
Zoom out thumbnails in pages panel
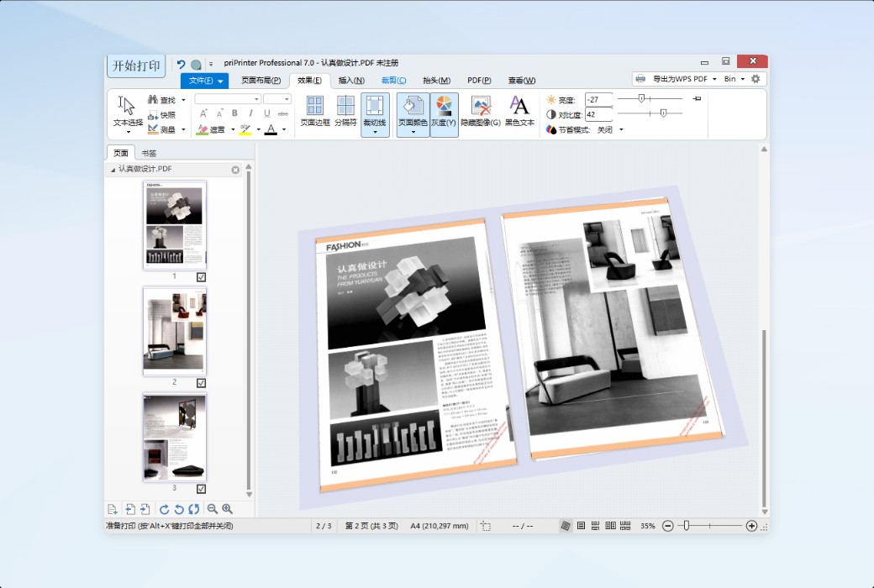(x=212, y=509)
